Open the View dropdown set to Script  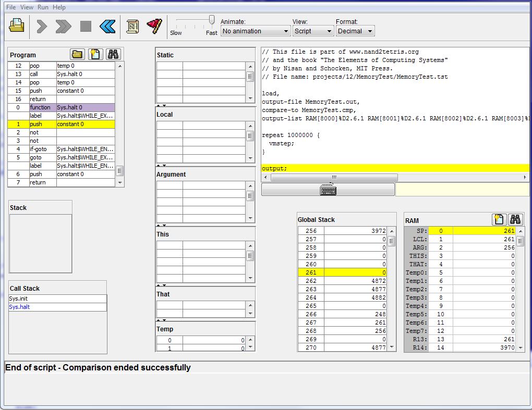pos(313,31)
